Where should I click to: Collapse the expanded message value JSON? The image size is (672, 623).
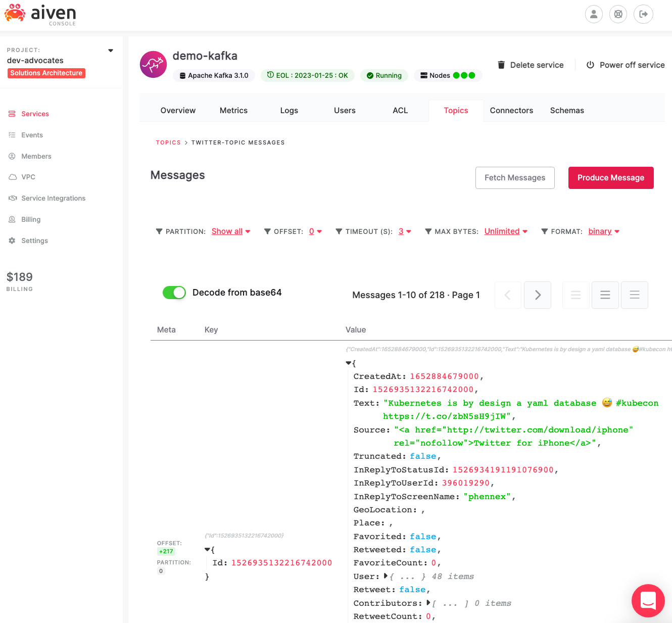[x=349, y=363]
